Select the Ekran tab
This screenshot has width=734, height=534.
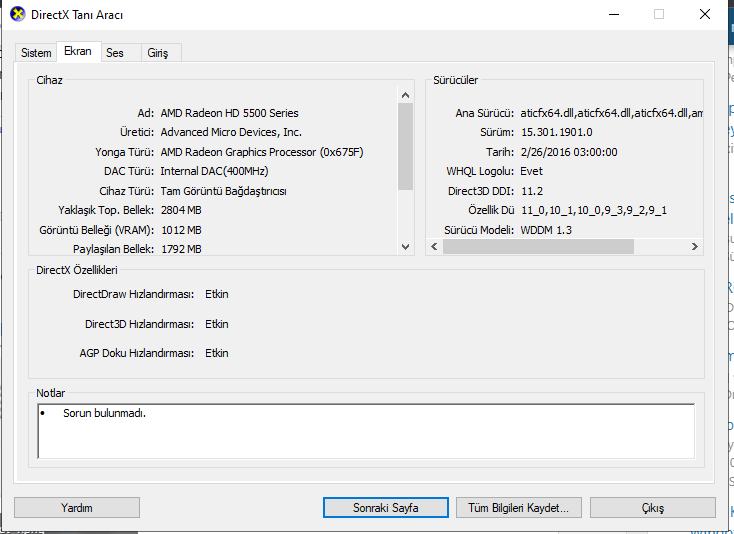click(x=78, y=51)
